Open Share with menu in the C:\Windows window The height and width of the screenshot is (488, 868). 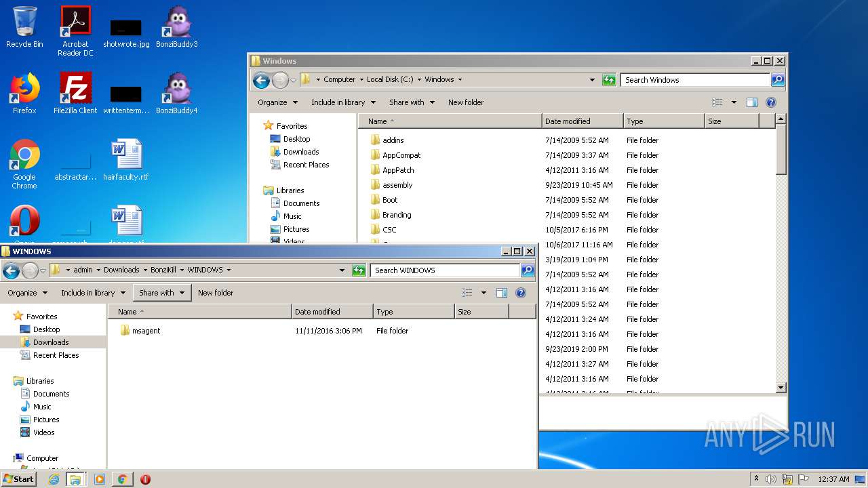(x=412, y=102)
